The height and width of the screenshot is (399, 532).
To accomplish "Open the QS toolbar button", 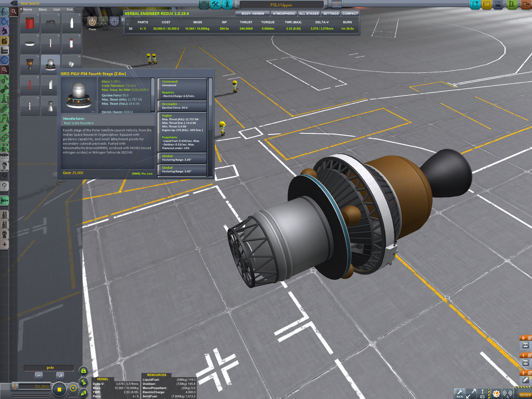I will click(x=482, y=393).
